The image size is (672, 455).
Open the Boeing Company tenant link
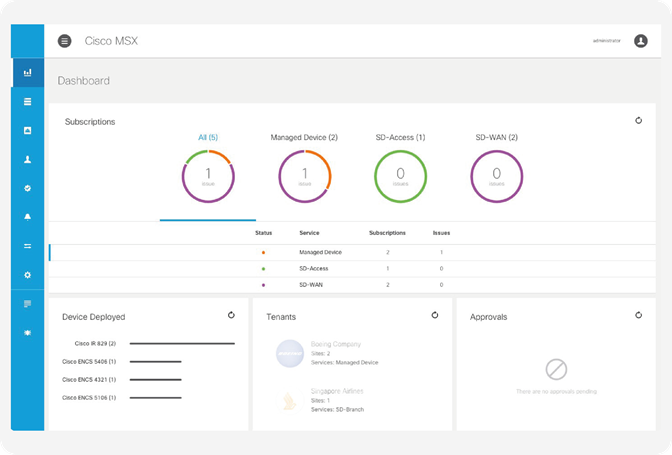[x=336, y=344]
